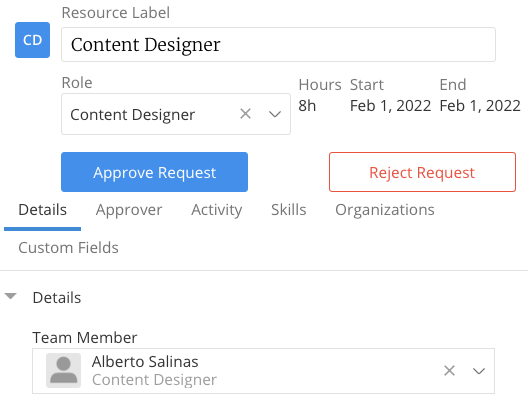The height and width of the screenshot is (399, 528).
Task: Click the 8h Hours value
Action: 307,106
